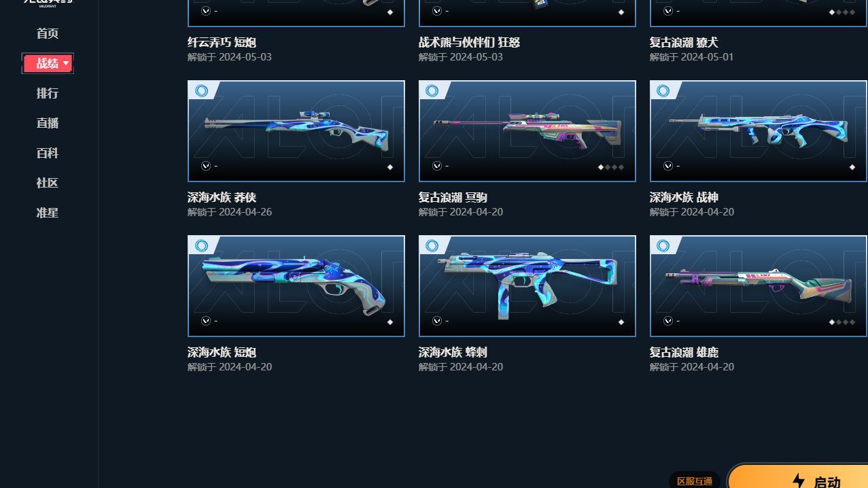Click the Valorant points icon on 深海水族 莽侠 card
The height and width of the screenshot is (488, 868).
(x=206, y=166)
